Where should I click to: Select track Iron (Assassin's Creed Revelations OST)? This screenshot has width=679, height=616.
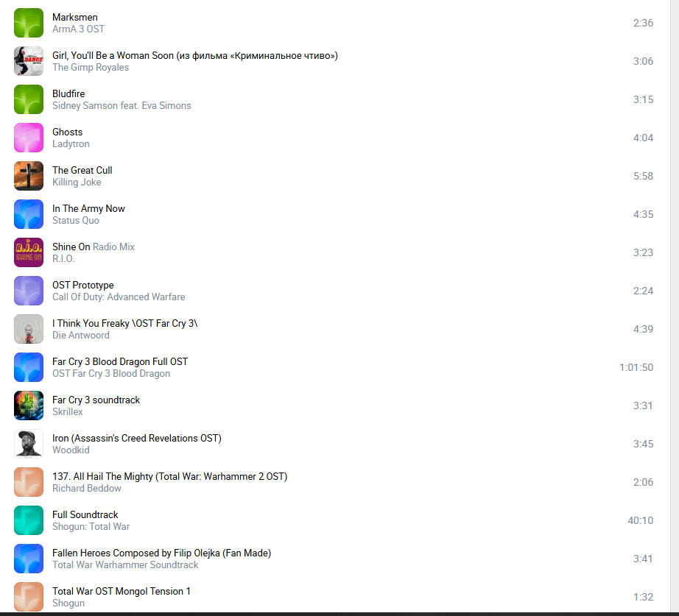pyautogui.click(x=137, y=438)
